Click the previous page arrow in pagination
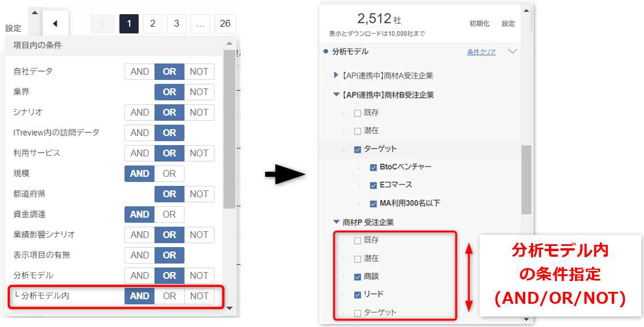 pos(102,24)
